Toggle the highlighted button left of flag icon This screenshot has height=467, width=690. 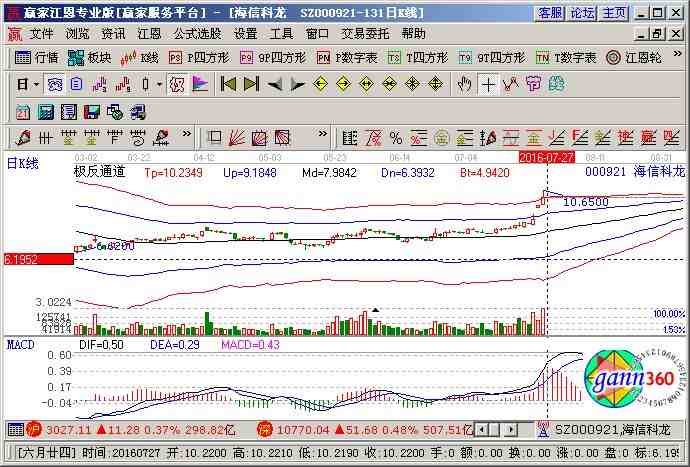(x=177, y=84)
